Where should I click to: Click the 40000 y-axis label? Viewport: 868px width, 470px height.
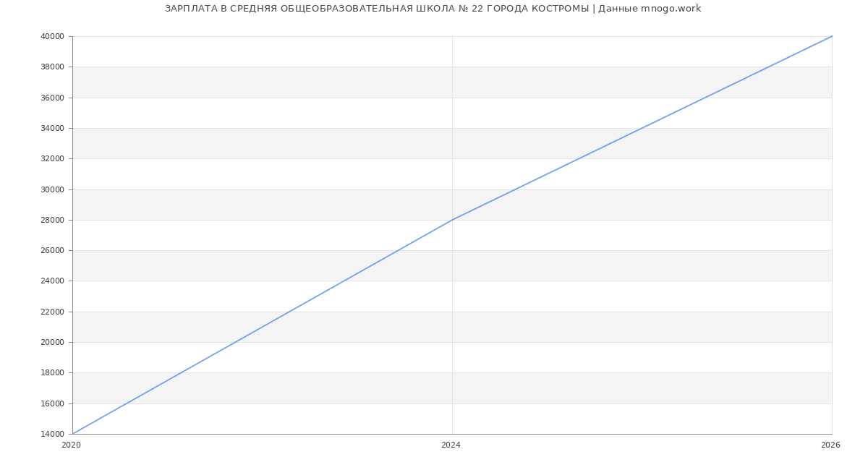click(x=53, y=36)
